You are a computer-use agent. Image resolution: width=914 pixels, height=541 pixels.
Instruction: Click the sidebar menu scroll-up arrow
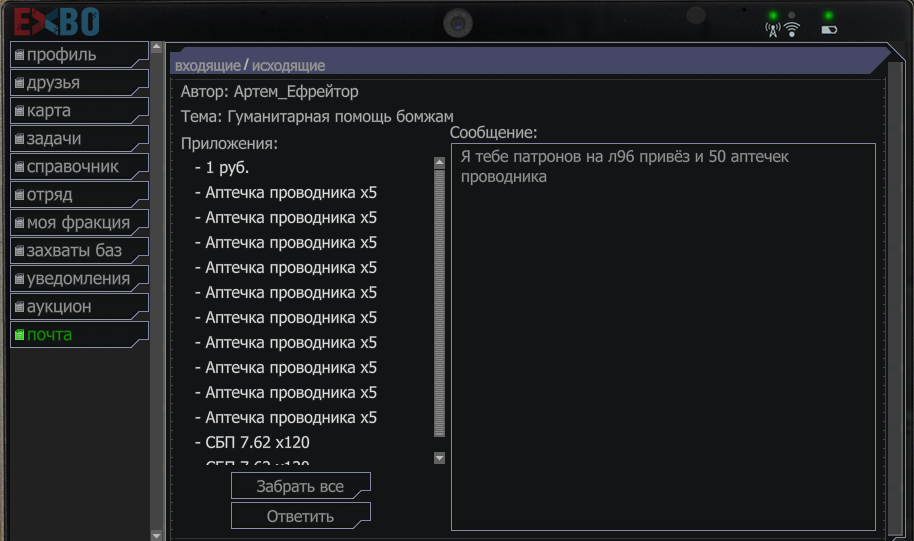coord(156,47)
